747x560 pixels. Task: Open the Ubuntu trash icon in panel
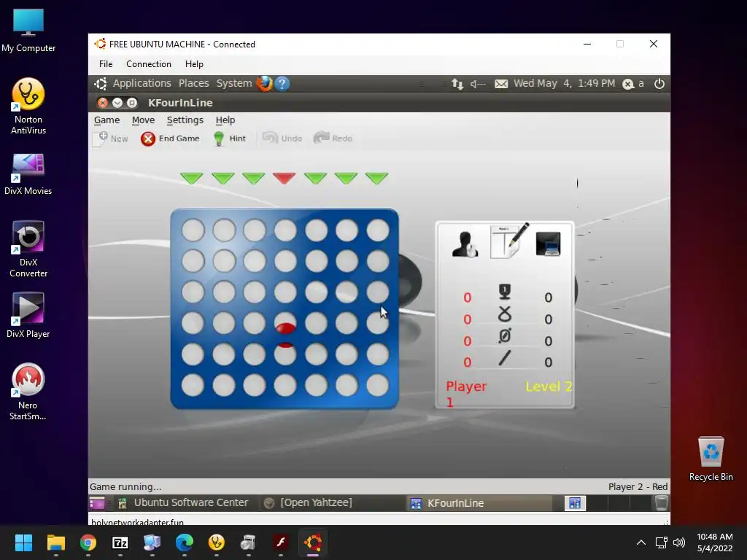661,503
